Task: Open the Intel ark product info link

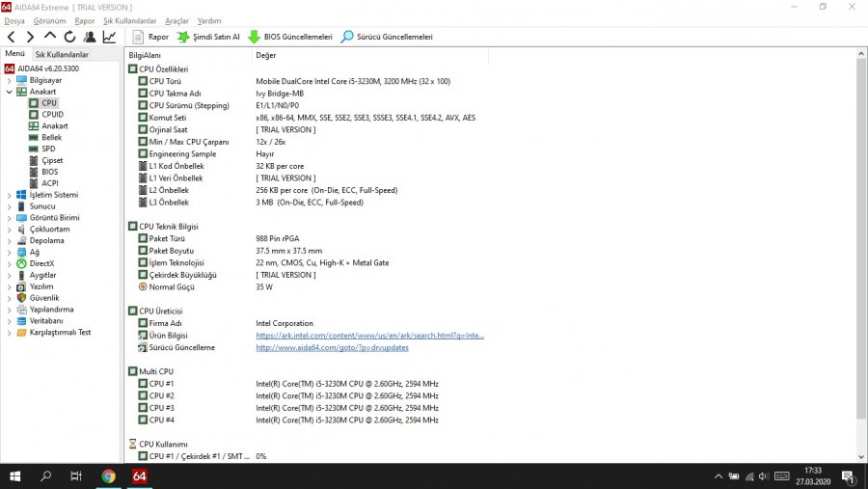Action: [369, 336]
